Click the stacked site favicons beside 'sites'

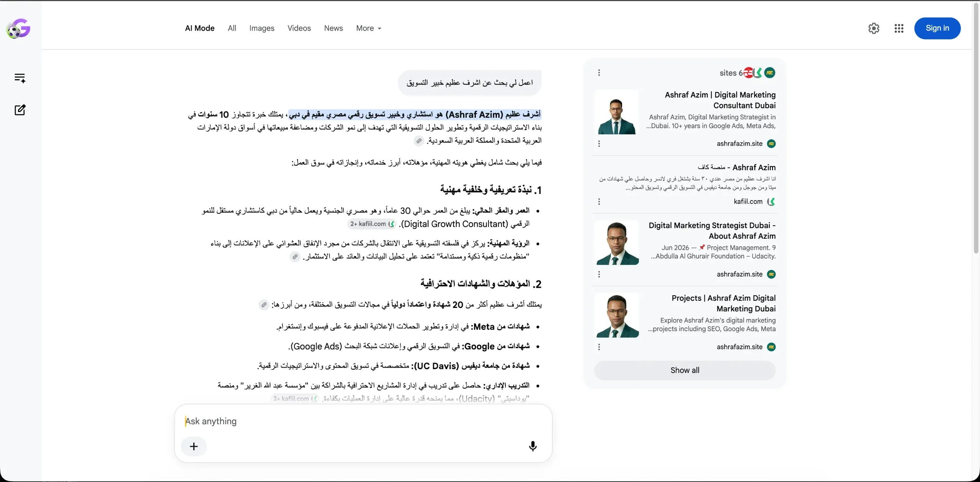(759, 73)
